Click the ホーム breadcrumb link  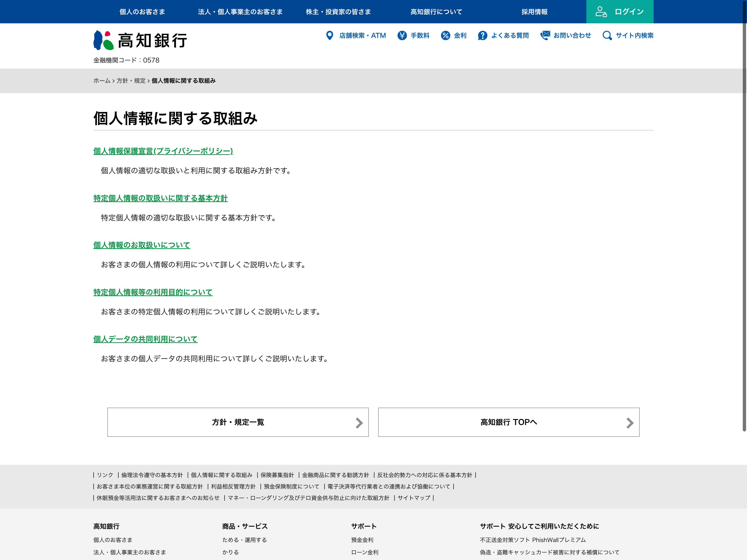click(x=102, y=81)
